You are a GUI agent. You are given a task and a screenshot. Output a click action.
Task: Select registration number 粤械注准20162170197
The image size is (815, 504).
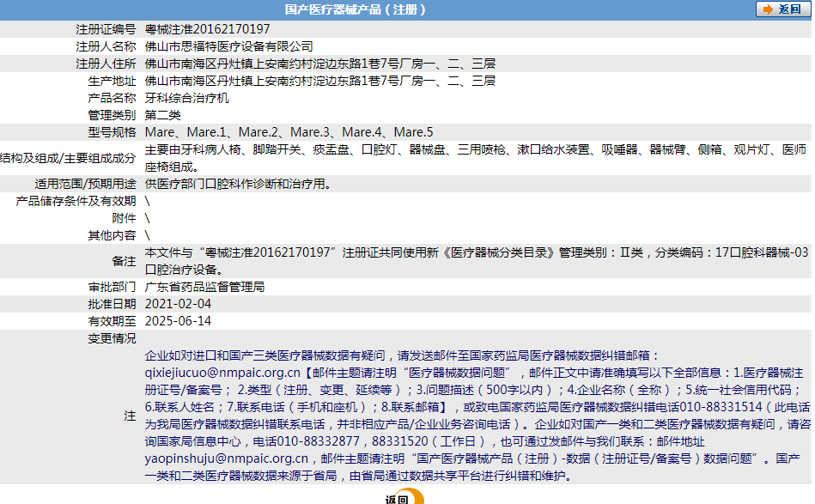tap(207, 29)
